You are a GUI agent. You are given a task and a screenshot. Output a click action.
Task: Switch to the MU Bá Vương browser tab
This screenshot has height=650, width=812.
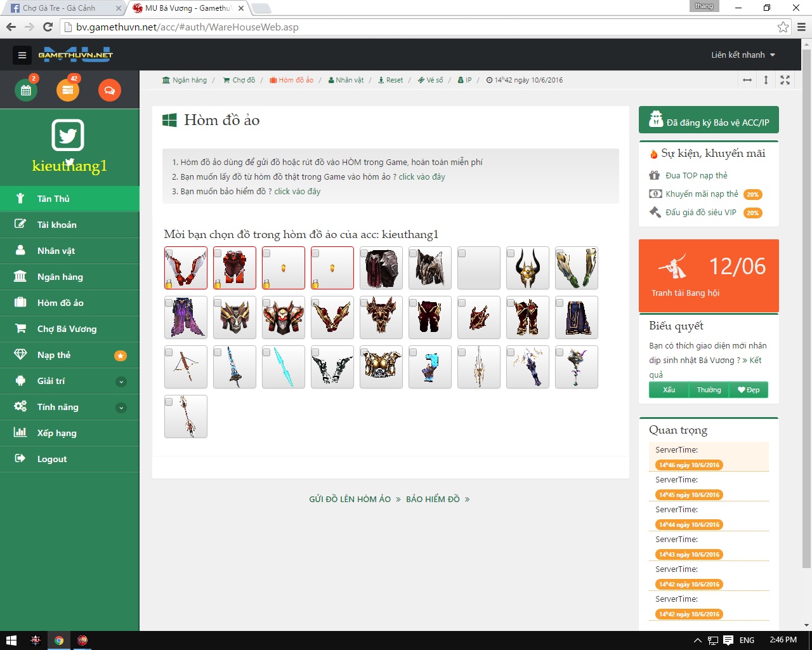tap(187, 8)
